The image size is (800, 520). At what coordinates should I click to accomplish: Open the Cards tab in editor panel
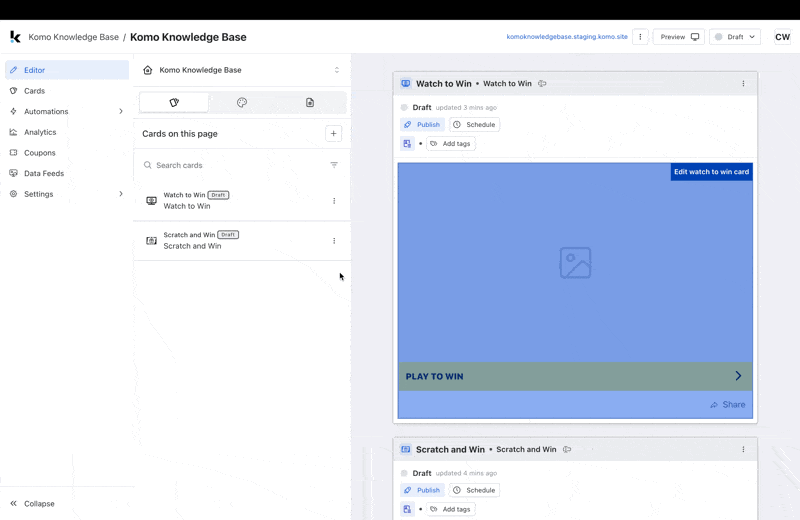coord(174,102)
